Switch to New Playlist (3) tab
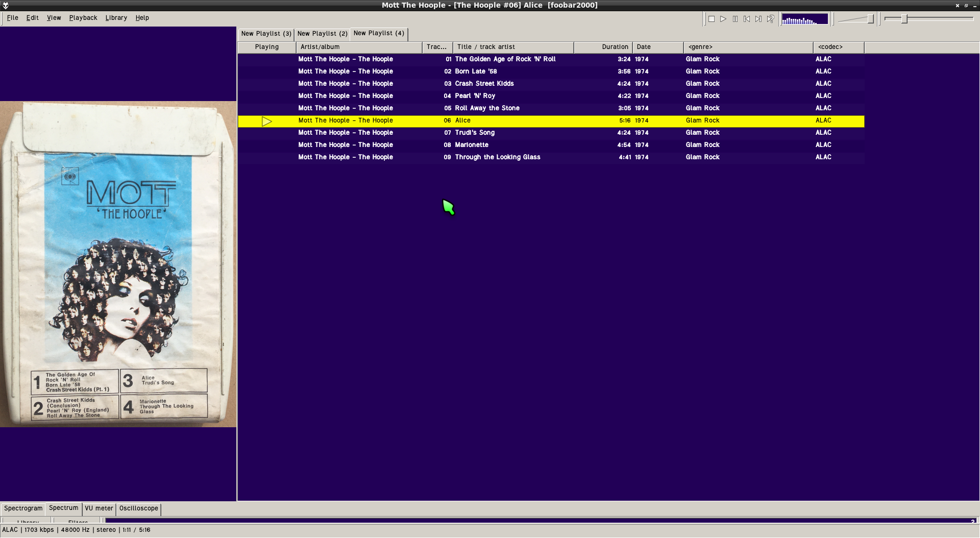Screen dimensions: 980x538 pos(266,34)
